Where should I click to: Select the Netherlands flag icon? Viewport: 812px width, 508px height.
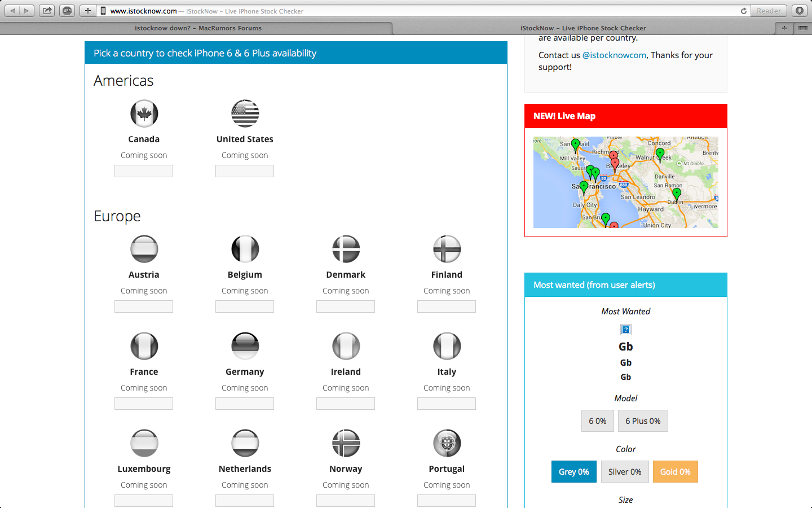[x=245, y=443]
